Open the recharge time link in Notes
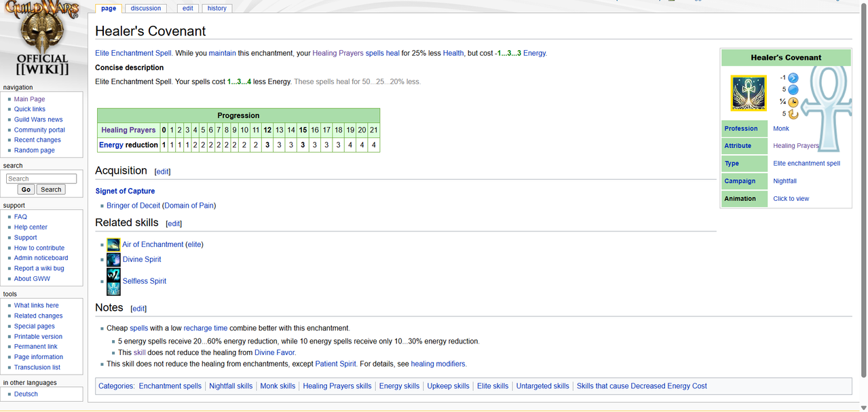This screenshot has height=412, width=868. [206, 328]
